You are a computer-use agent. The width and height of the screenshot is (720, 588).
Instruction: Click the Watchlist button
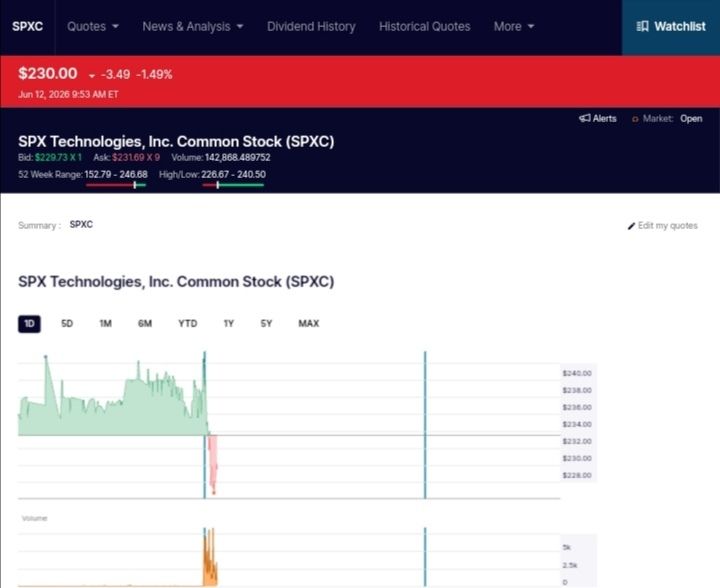click(671, 27)
